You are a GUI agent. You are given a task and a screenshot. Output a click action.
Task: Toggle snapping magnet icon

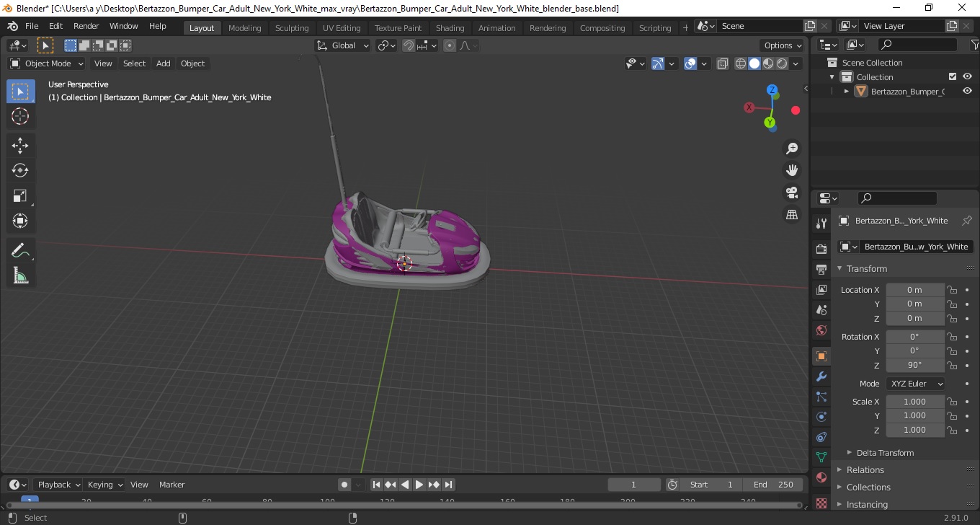click(x=409, y=45)
